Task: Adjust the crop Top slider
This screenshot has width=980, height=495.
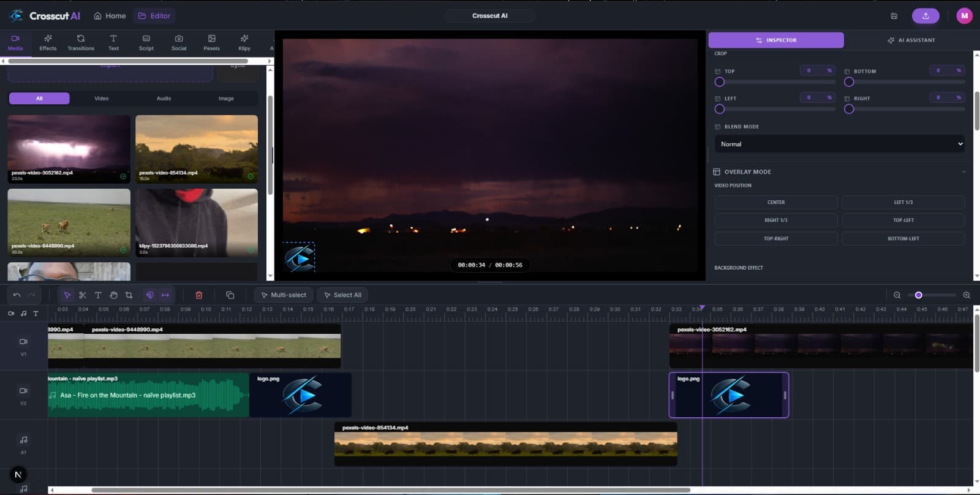Action: (x=775, y=82)
